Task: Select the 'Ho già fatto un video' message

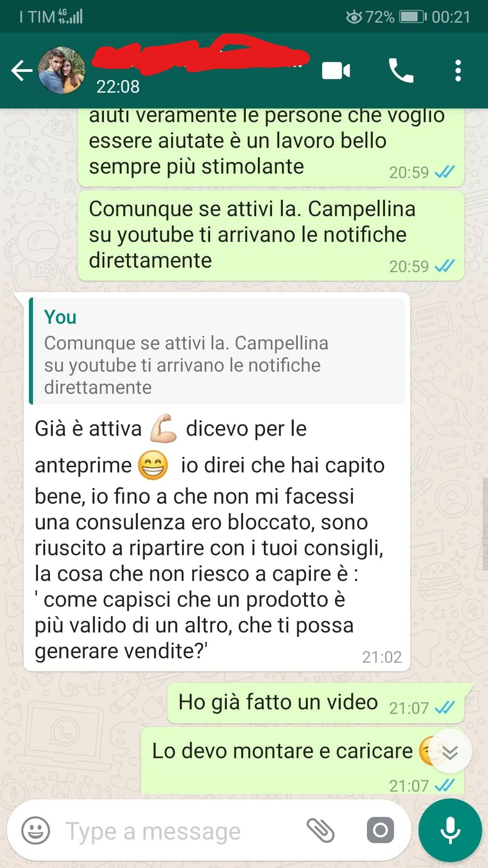Action: coord(316,703)
